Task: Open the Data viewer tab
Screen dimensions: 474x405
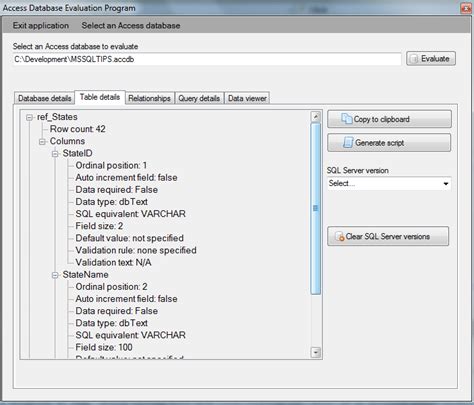Action: (x=247, y=98)
